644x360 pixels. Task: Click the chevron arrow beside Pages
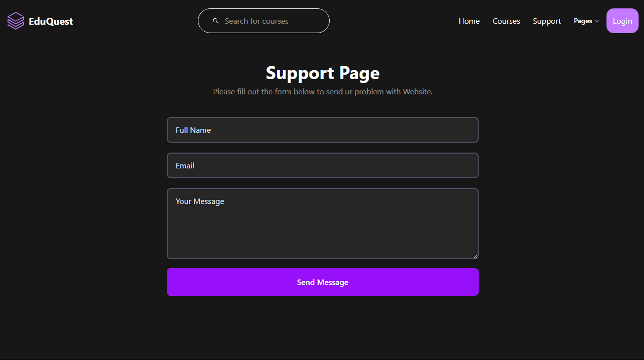point(597,21)
